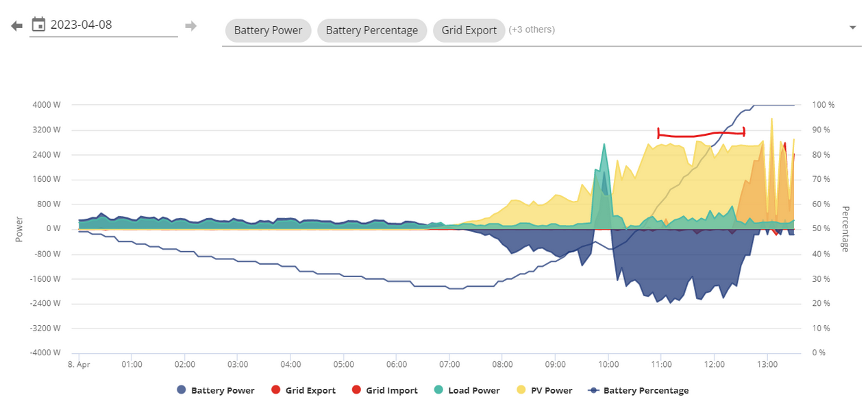Viewport: 868px width, 406px height.
Task: Toggle Load Power legend entry
Action: coord(467,390)
